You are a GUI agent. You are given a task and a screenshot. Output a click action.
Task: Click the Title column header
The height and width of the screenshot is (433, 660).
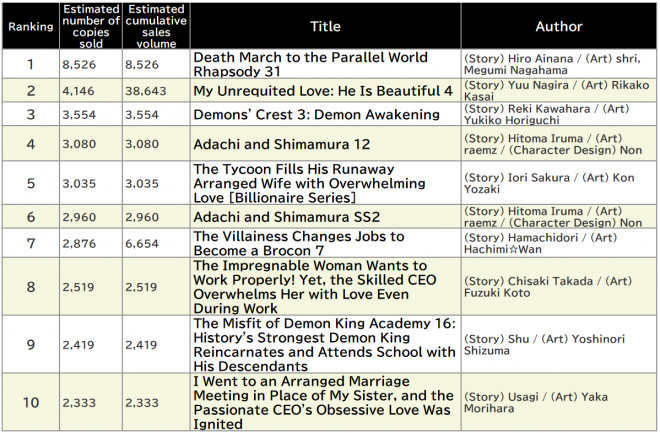[x=325, y=27]
